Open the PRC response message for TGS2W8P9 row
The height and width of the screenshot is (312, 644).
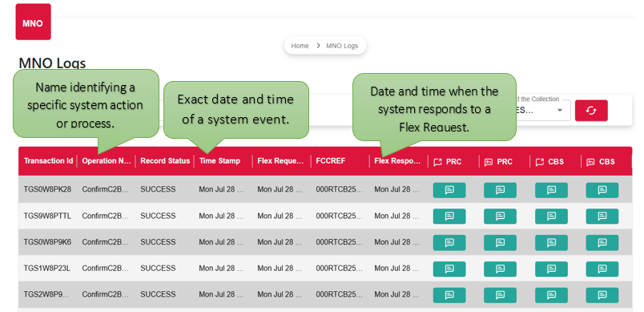[500, 295]
